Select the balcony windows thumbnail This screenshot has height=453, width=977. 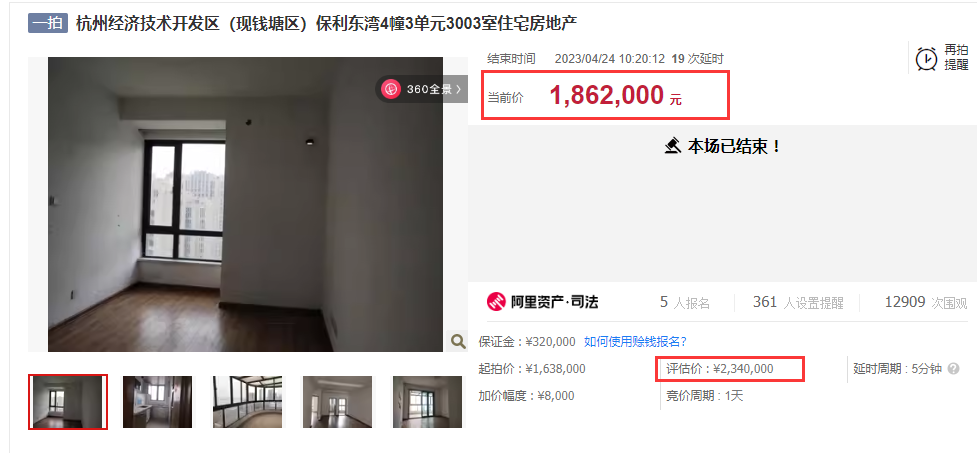pyautogui.click(x=247, y=402)
